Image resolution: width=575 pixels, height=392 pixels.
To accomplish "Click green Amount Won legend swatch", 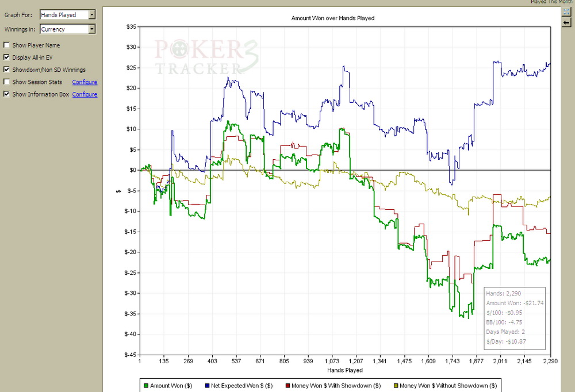I will (146, 386).
